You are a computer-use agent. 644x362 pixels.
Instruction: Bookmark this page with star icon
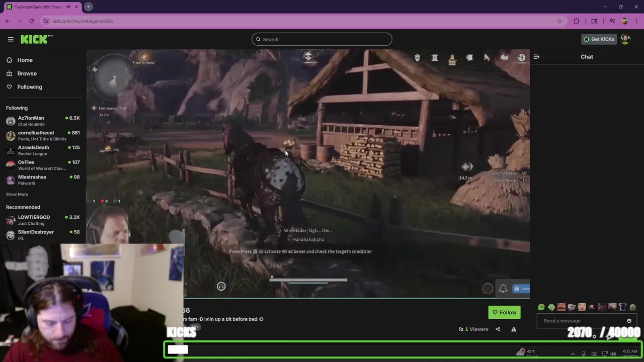[559, 21]
